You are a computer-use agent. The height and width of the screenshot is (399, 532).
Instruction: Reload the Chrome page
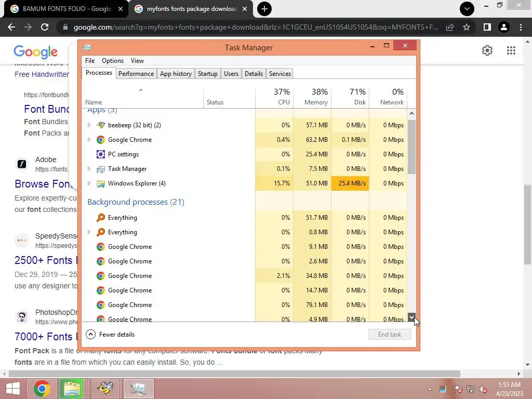pos(45,27)
